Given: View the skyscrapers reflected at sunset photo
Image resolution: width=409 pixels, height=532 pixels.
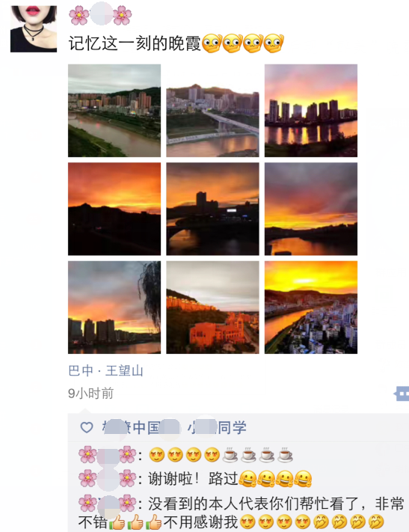Looking at the screenshot, I should (x=311, y=111).
